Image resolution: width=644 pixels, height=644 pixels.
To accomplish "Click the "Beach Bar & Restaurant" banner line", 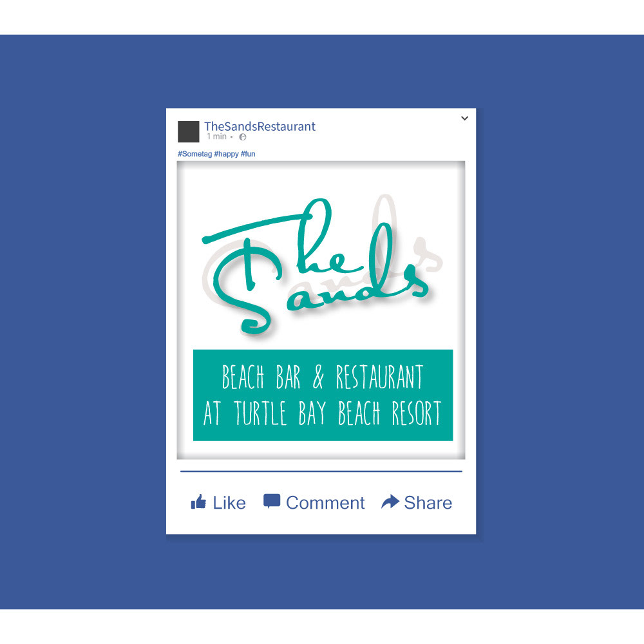I will pos(323,377).
